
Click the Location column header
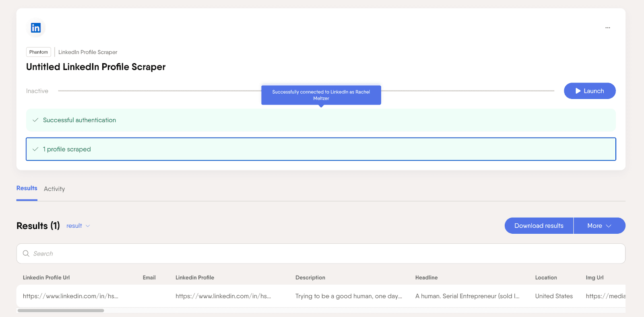point(546,278)
